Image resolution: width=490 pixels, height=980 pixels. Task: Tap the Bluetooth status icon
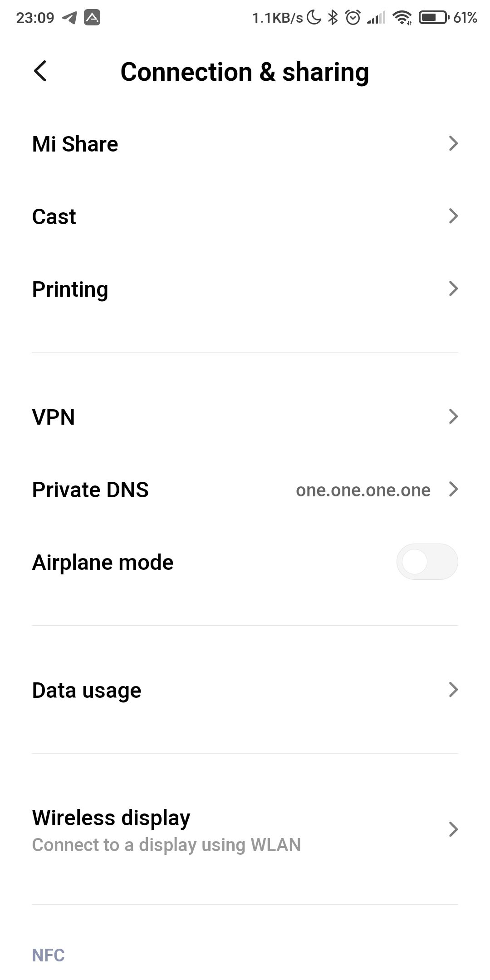(333, 18)
